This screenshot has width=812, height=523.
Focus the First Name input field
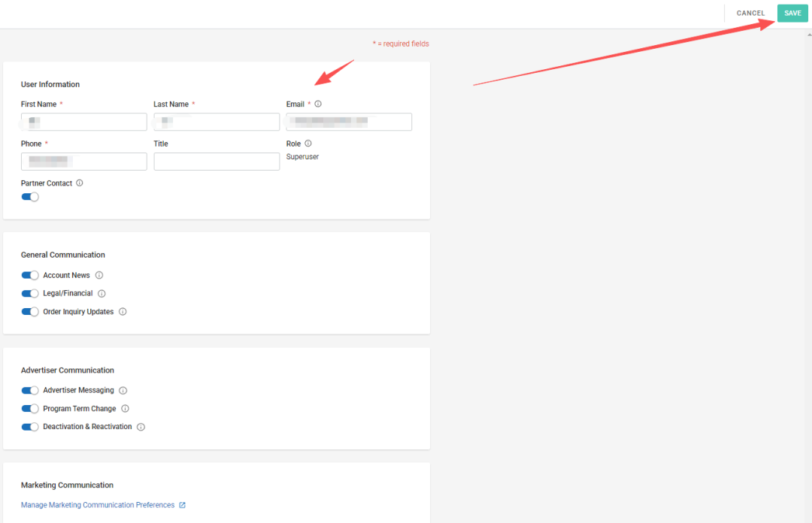click(x=84, y=122)
